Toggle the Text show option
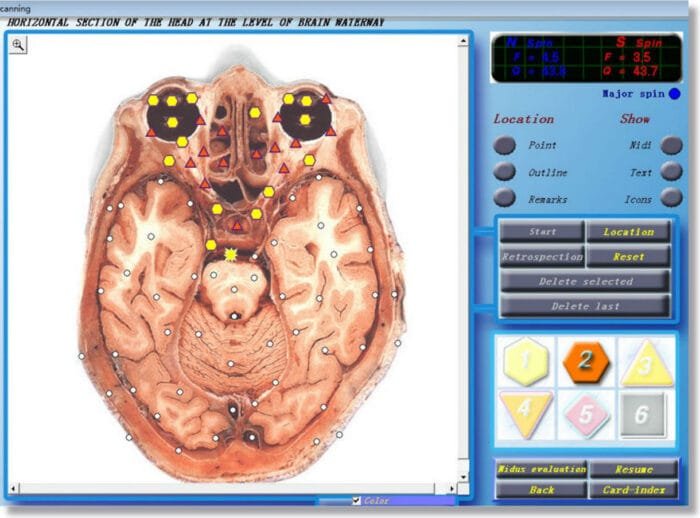700x518 pixels. click(x=671, y=173)
